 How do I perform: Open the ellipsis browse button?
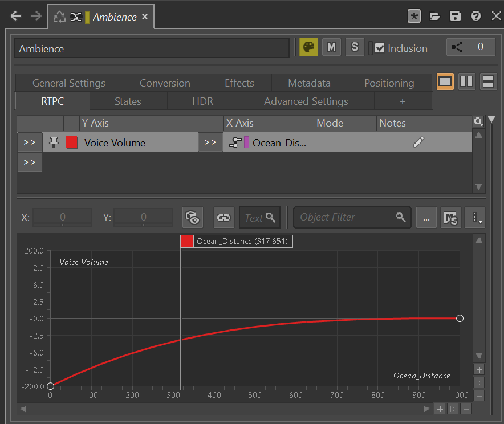coord(426,218)
